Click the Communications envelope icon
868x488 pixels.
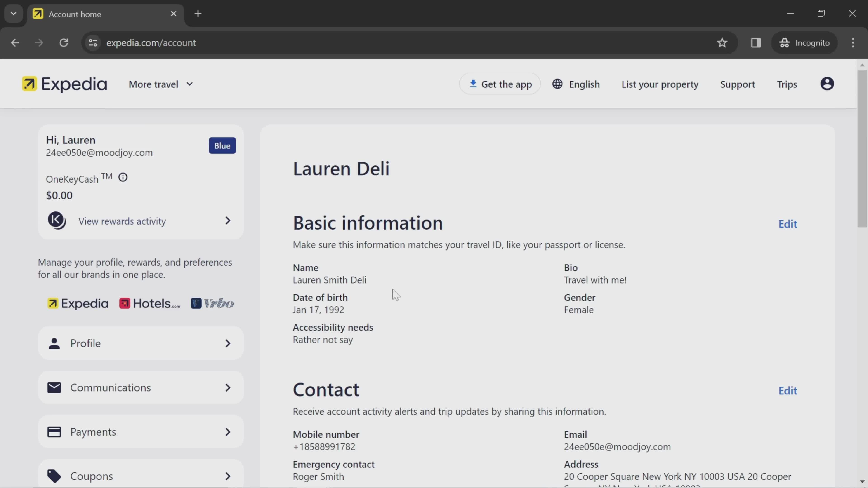pos(54,388)
